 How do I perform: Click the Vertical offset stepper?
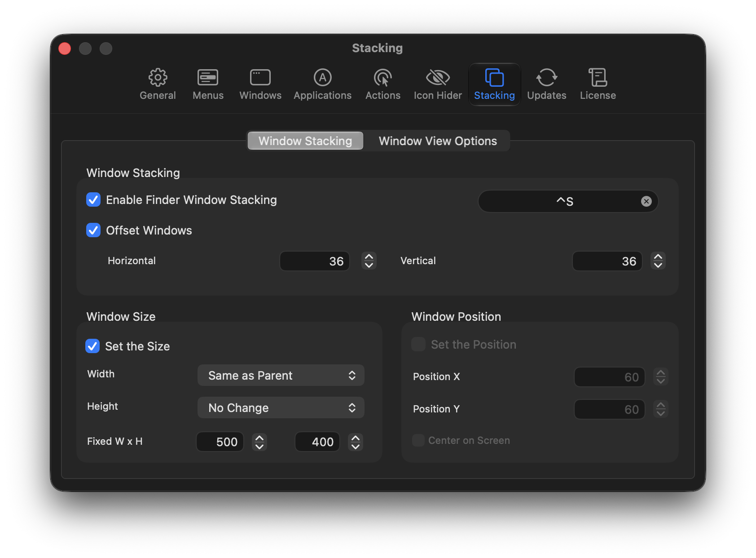(x=658, y=261)
